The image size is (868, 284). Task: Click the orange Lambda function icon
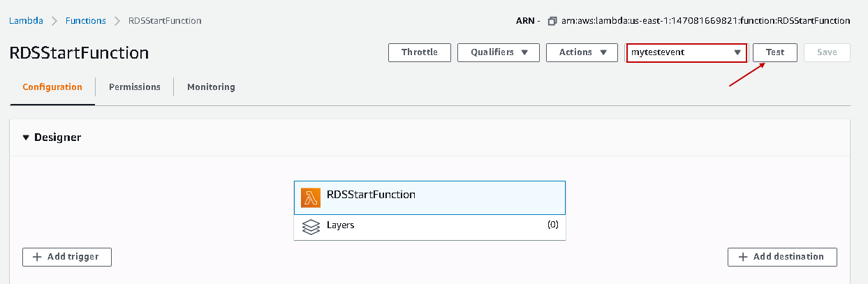[x=311, y=197]
